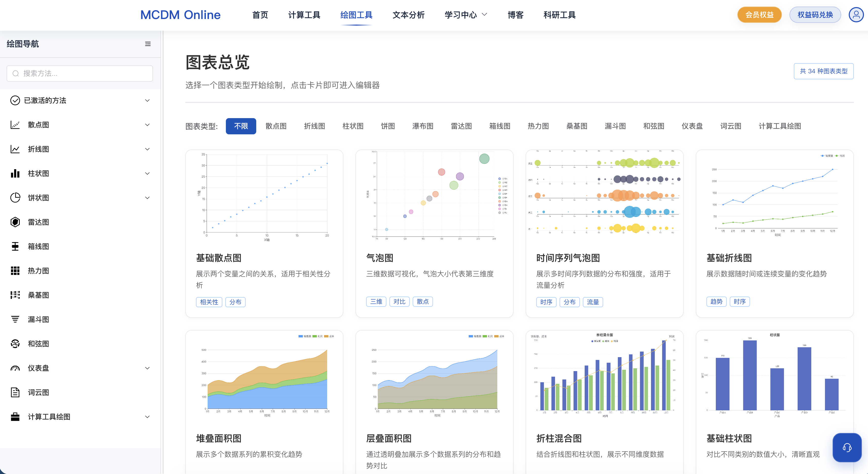Open 绘图工具 in top navigation
The image size is (868, 474).
pos(356,15)
